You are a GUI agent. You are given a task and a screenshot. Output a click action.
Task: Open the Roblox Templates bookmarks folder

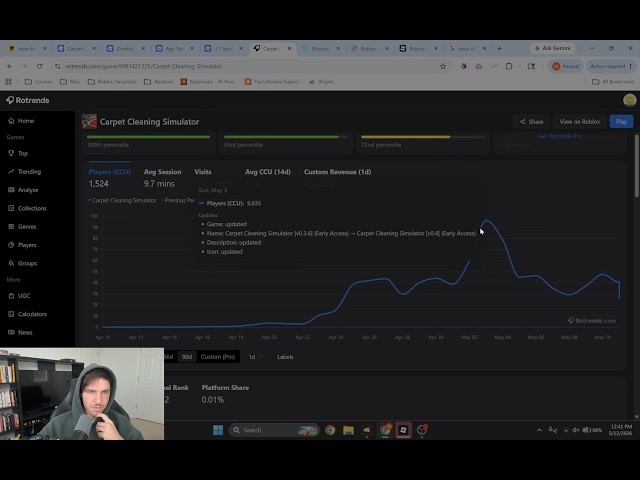[x=112, y=82]
